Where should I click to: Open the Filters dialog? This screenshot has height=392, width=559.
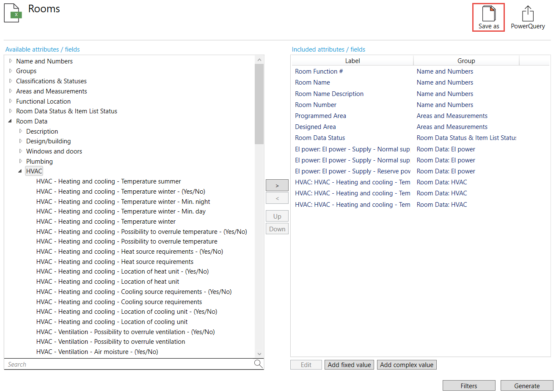point(469,385)
